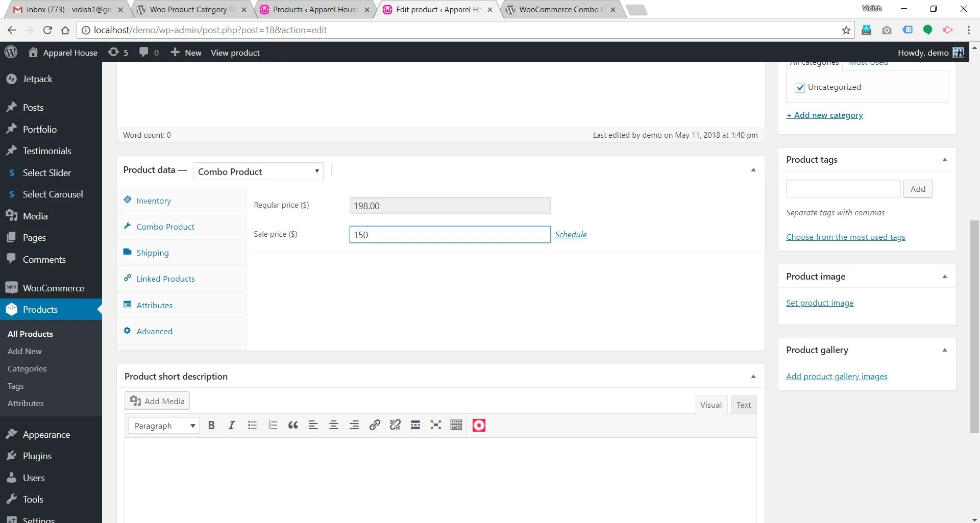Click the Add Media button

tap(157, 401)
